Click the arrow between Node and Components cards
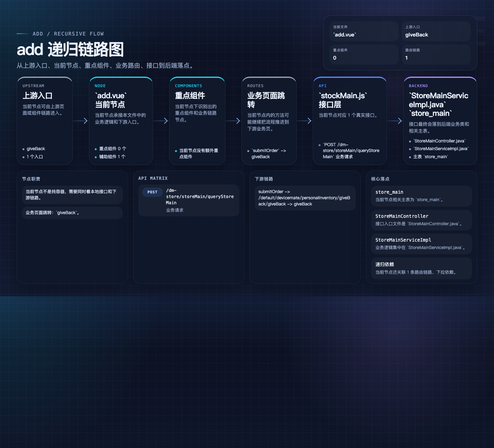The image size is (494, 448). [161, 121]
